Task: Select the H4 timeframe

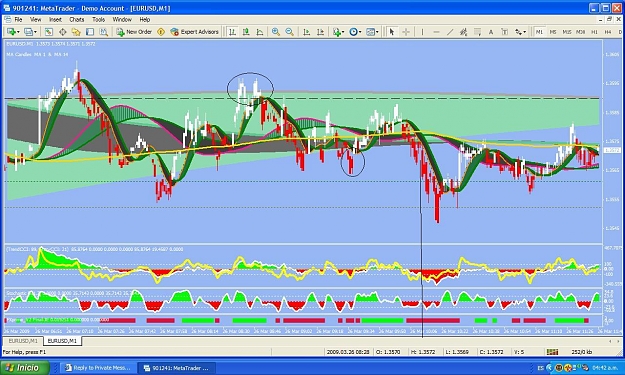Action: pyautogui.click(x=608, y=32)
